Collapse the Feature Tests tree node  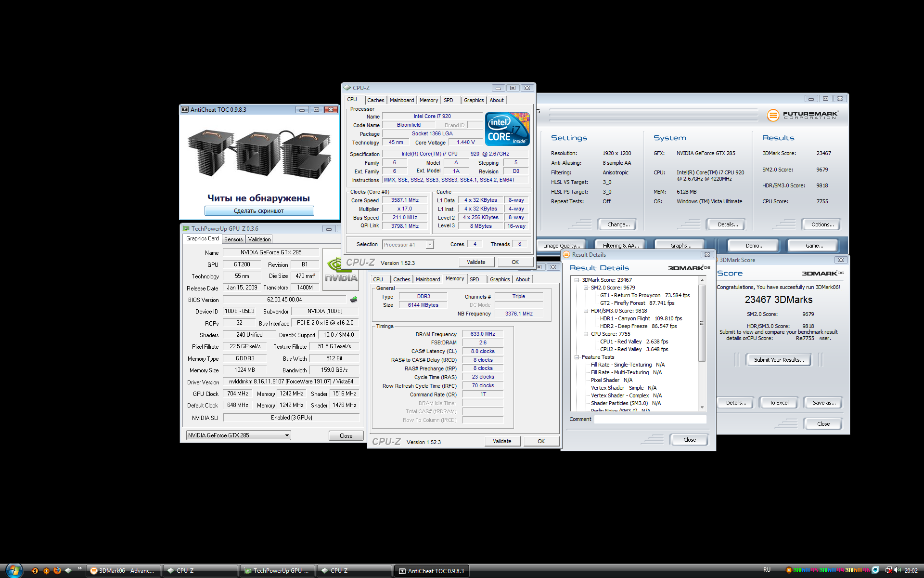tap(577, 357)
